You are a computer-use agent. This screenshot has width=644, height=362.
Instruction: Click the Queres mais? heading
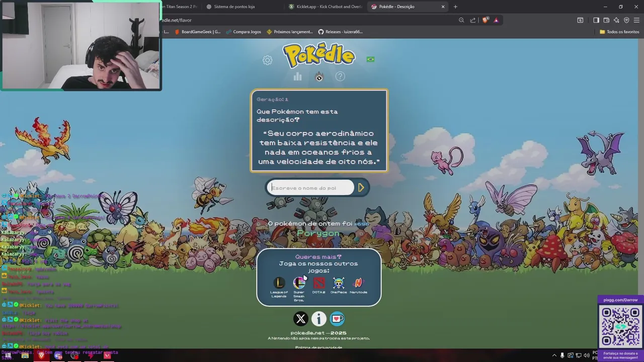coord(318,257)
